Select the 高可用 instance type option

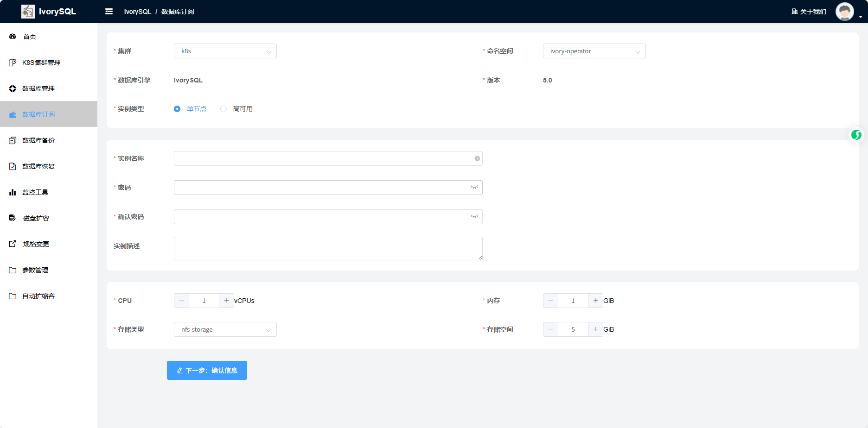pyautogui.click(x=223, y=109)
